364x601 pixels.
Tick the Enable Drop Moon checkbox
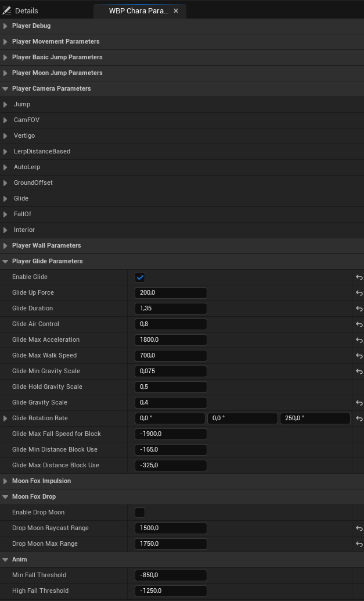tap(140, 513)
